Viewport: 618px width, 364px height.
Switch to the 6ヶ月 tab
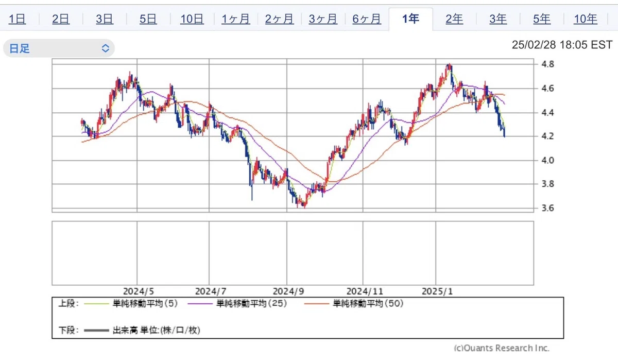(x=367, y=19)
